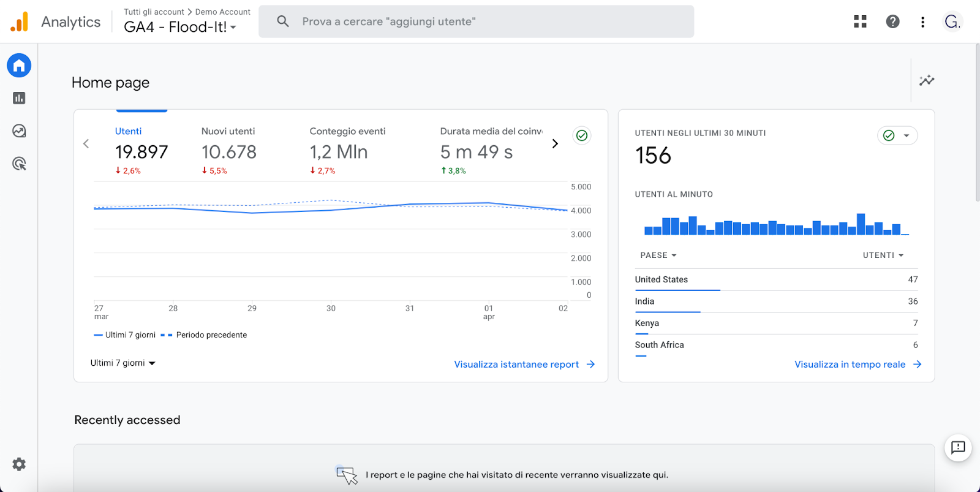Select the Conteggio eventi metric tab
980x492 pixels.
point(347,151)
